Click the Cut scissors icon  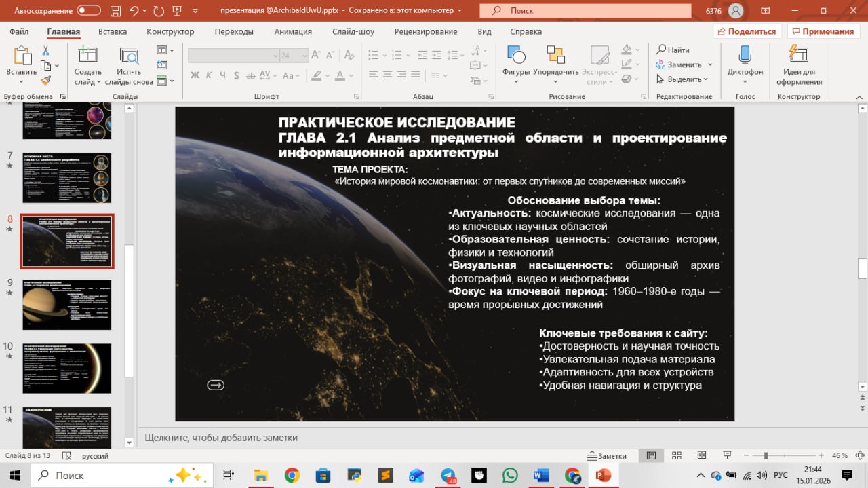(x=46, y=51)
